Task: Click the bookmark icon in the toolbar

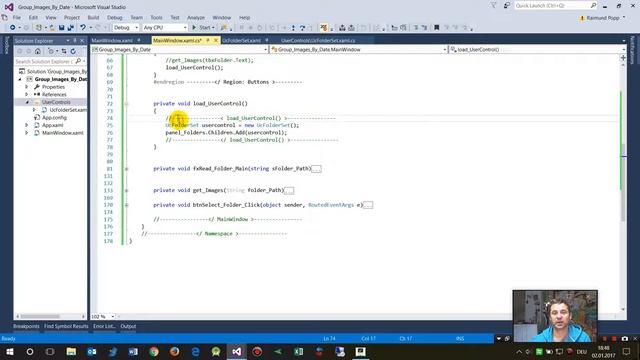Action: (436, 28)
